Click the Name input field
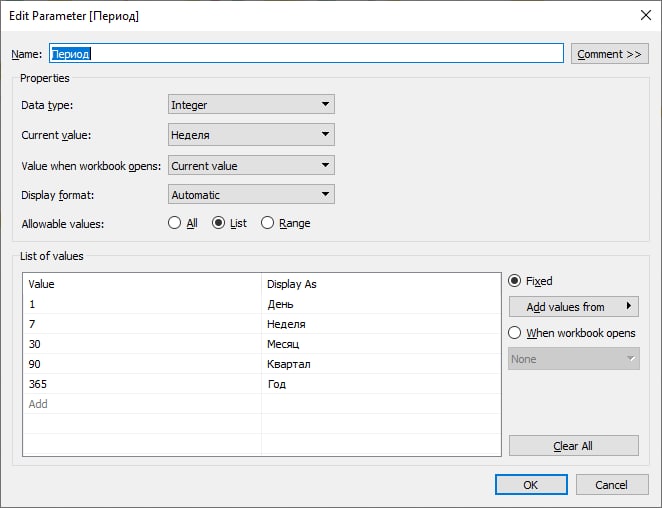The image size is (662, 508). pyautogui.click(x=306, y=54)
